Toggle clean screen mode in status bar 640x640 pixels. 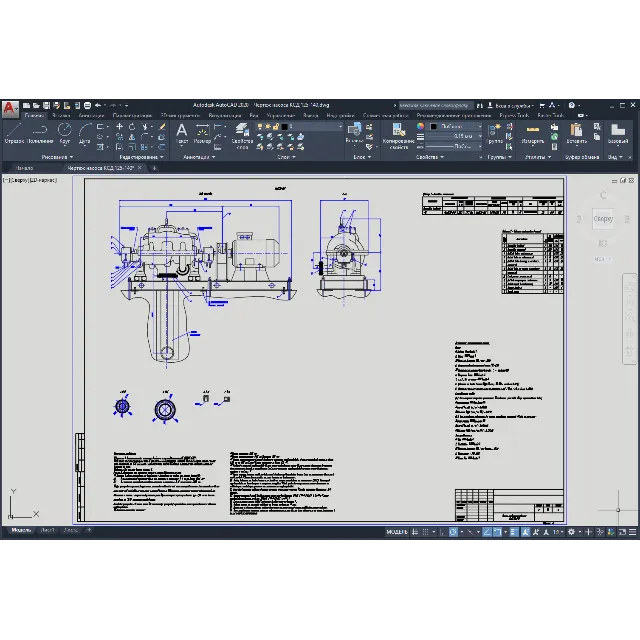point(622,532)
